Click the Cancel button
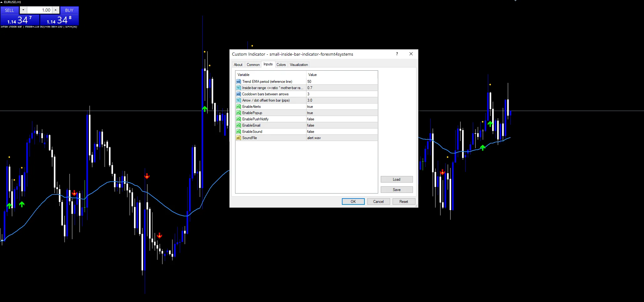This screenshot has height=302, width=644. pyautogui.click(x=379, y=202)
